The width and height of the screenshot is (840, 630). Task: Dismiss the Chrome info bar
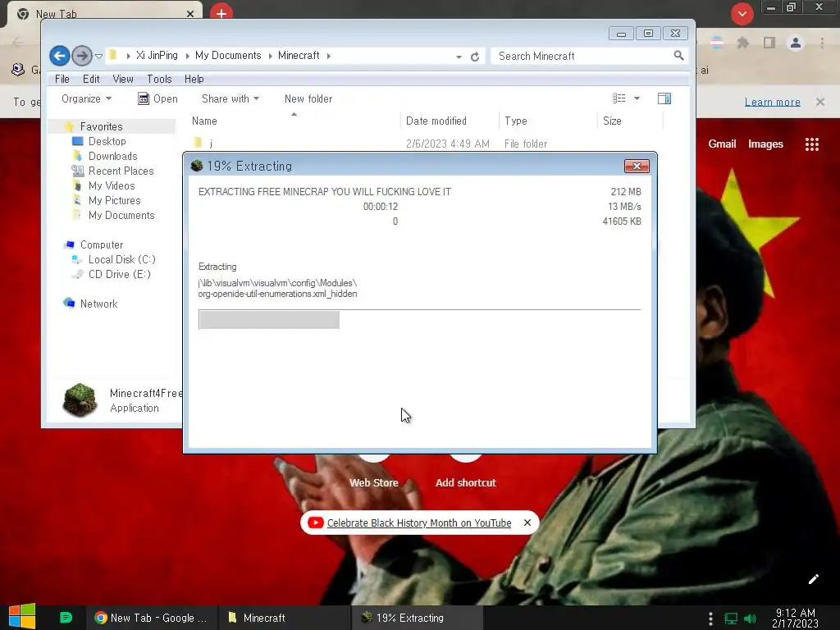(819, 102)
